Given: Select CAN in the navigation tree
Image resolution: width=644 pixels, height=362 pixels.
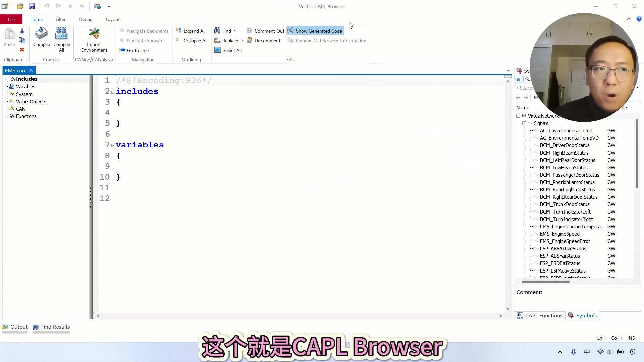Looking at the screenshot, I should [x=20, y=109].
